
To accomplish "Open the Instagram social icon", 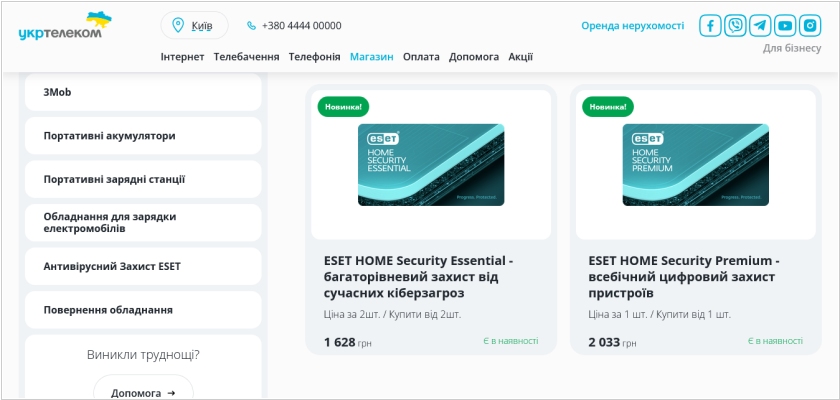I will click(x=810, y=25).
